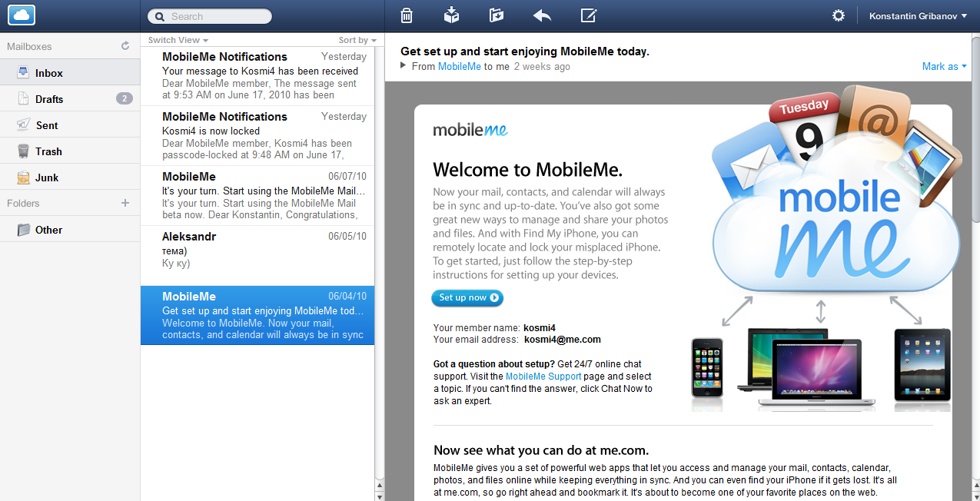The image size is (980, 501).
Task: Click the '2 weeks ago' timestamp
Action: (542, 66)
